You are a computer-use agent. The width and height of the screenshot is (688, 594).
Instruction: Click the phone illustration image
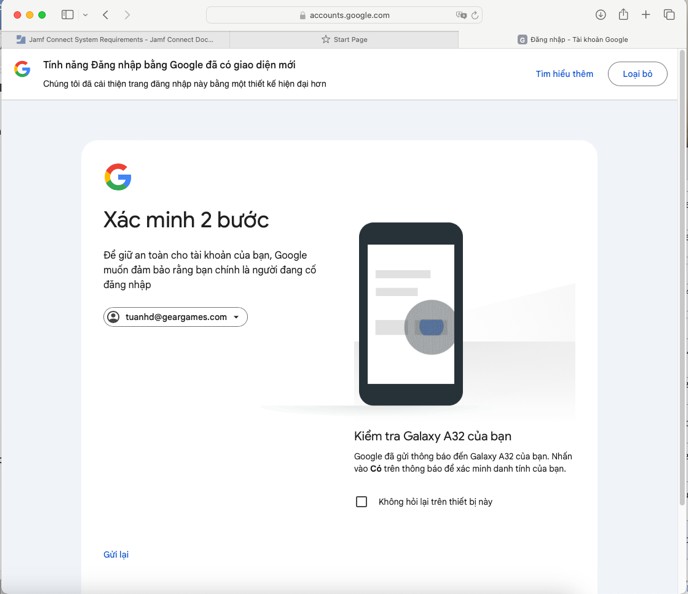point(411,314)
